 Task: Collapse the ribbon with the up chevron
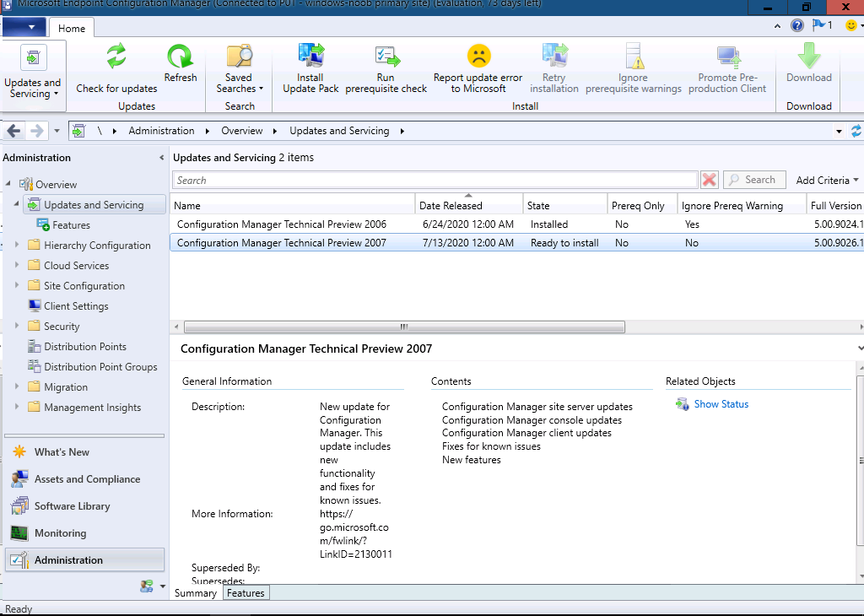[x=777, y=26]
